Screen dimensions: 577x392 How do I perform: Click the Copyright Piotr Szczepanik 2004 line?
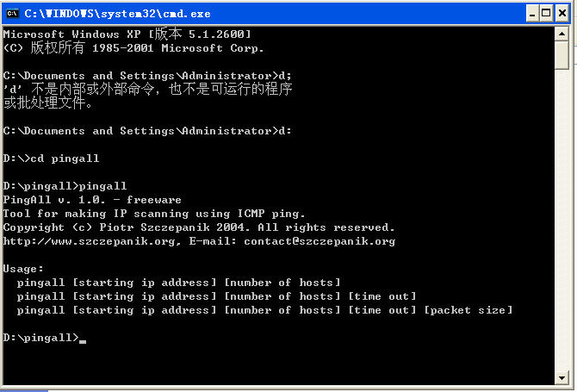pyautogui.click(x=199, y=227)
